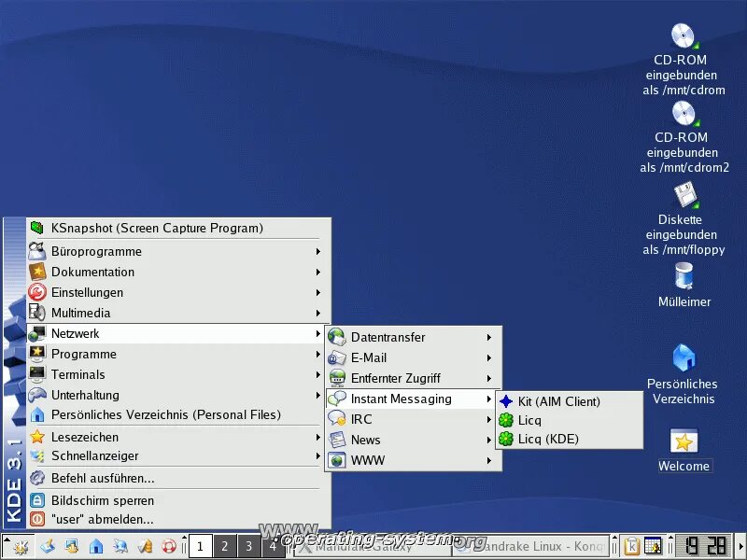This screenshot has height=560, width=747.
Task: Click the Klipper clipboard tray icon
Action: pyautogui.click(x=632, y=546)
